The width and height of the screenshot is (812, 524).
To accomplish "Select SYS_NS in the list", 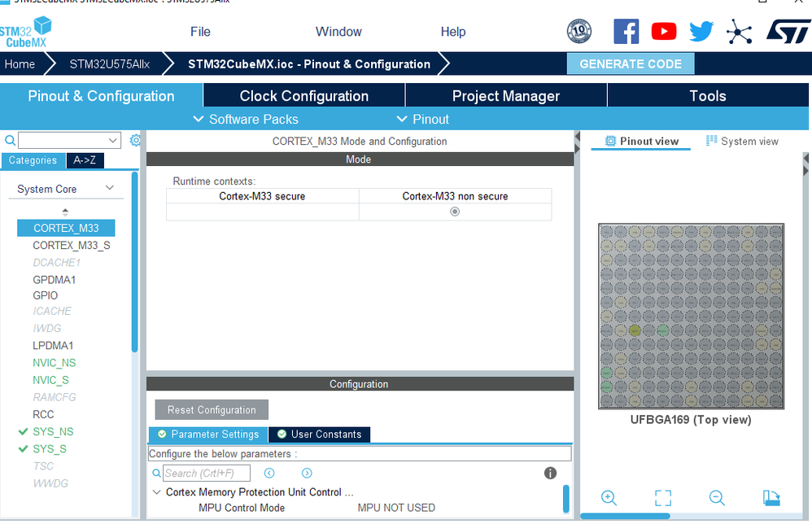I will click(x=53, y=432).
